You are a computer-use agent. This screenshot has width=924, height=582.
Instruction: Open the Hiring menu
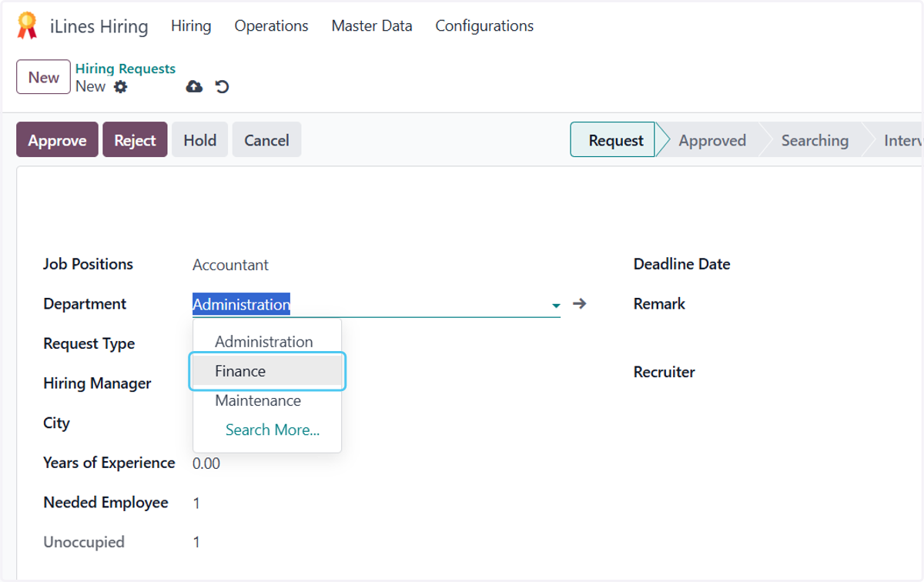(191, 25)
